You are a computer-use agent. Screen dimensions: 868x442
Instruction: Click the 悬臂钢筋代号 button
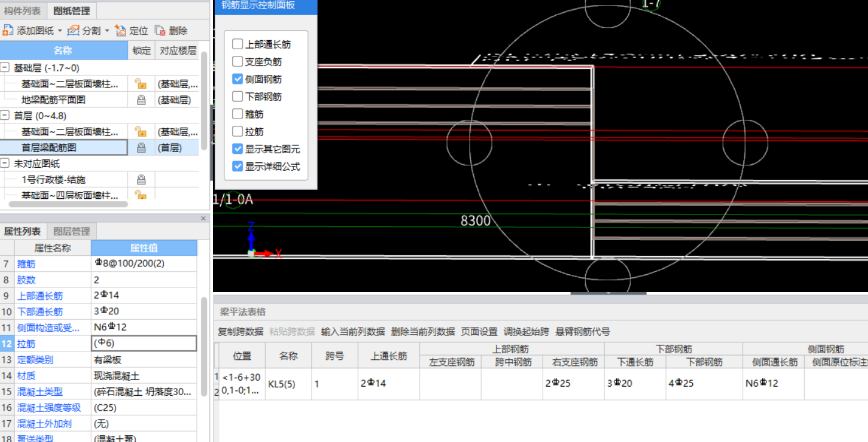(x=583, y=331)
